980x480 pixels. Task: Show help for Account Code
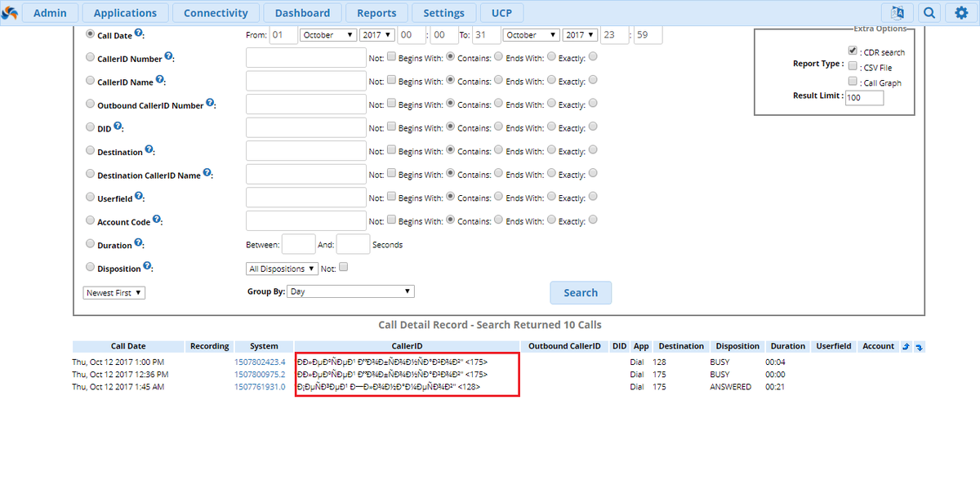(157, 220)
